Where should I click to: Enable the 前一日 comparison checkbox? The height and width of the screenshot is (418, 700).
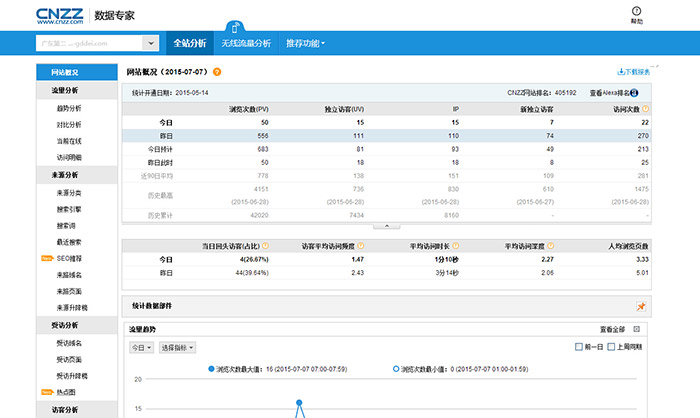click(x=579, y=347)
